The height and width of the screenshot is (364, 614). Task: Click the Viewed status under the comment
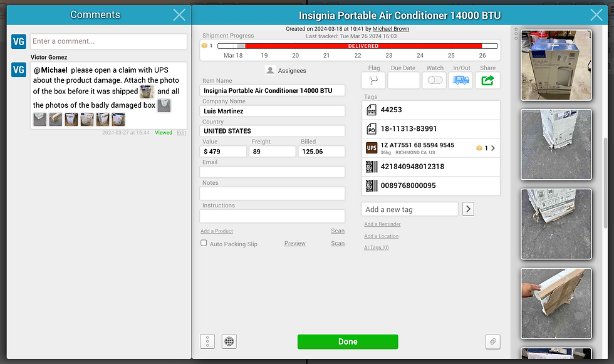pos(164,133)
